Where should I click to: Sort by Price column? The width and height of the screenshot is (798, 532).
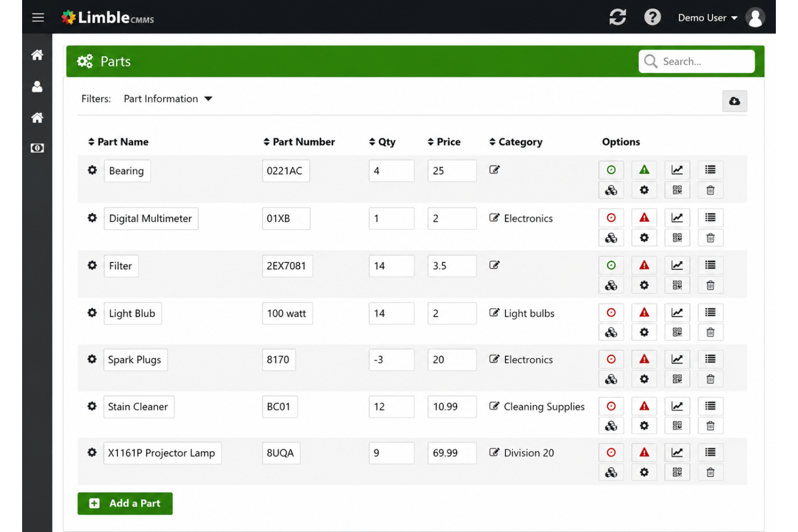coord(444,142)
